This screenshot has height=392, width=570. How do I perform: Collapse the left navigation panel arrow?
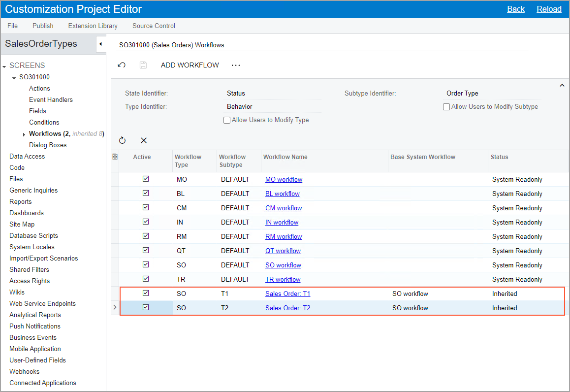tap(100, 44)
